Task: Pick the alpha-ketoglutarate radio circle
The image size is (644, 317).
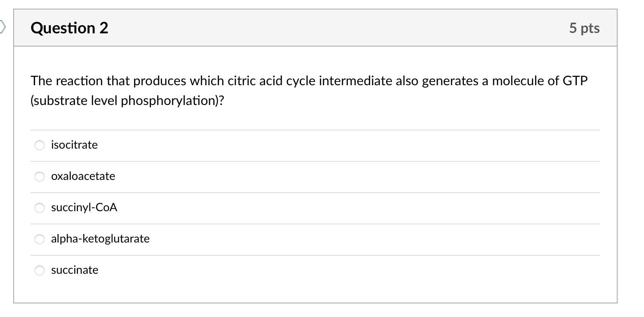Action: point(40,239)
